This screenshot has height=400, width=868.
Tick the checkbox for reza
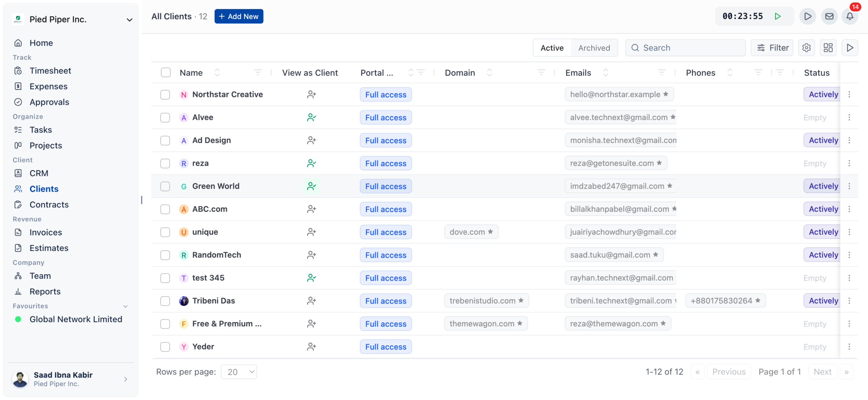(x=165, y=163)
